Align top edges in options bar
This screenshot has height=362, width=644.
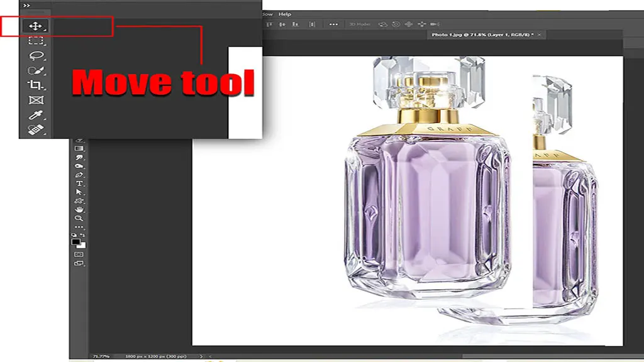point(269,25)
